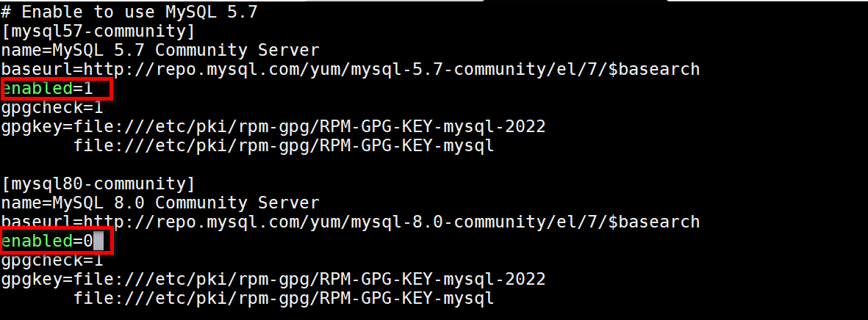
Task: Click gpgcheck=1 in the mysql80-community section
Action: [51, 260]
